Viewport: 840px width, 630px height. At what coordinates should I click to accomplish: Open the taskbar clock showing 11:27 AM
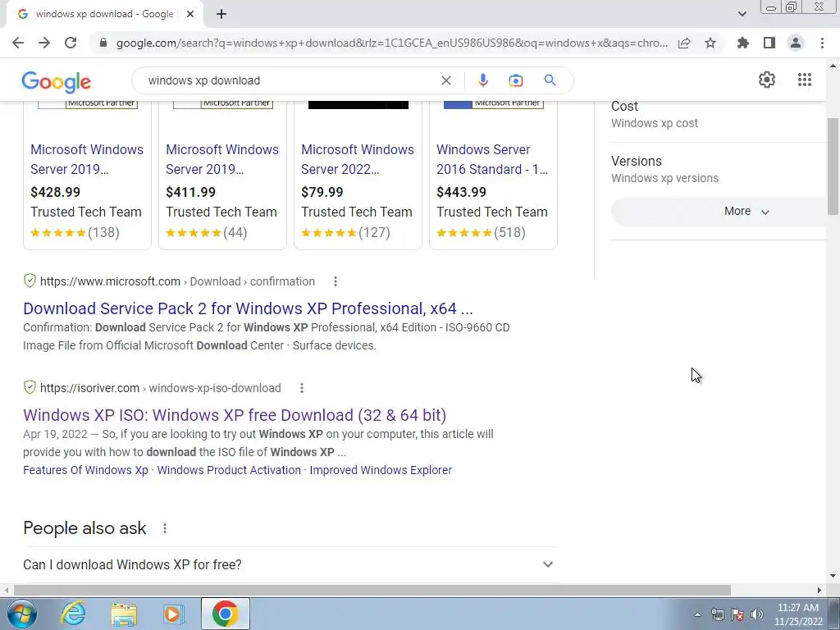click(798, 614)
